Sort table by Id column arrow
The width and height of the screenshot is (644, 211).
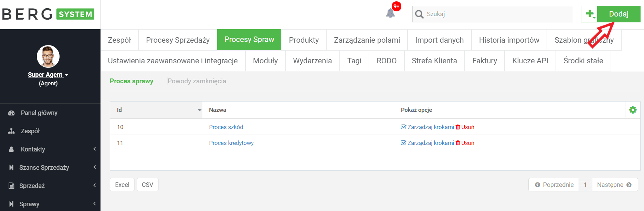[200, 110]
